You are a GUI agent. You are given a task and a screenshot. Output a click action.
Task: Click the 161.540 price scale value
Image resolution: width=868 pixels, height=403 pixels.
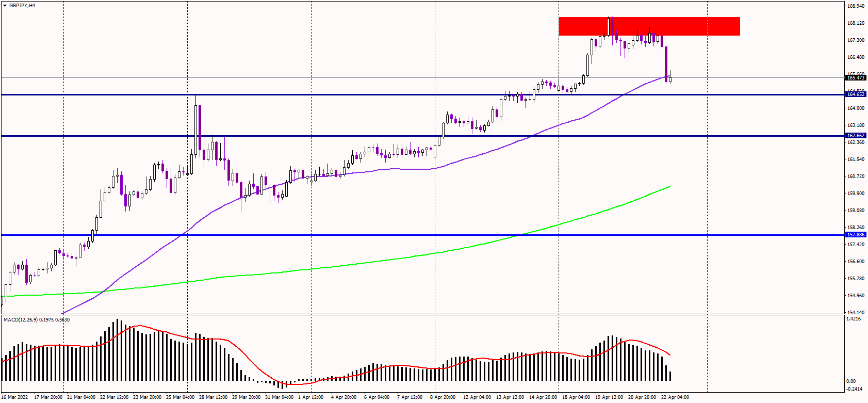click(x=856, y=159)
